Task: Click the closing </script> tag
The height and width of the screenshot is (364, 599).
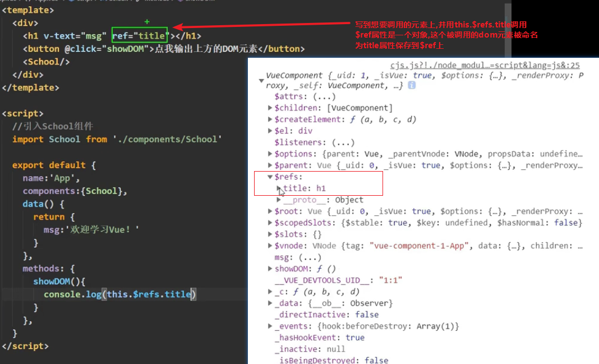Action: pos(25,346)
